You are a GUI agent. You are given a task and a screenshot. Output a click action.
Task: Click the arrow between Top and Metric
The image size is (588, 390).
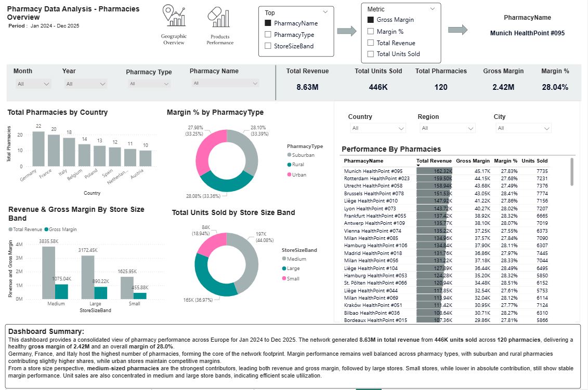[347, 31]
